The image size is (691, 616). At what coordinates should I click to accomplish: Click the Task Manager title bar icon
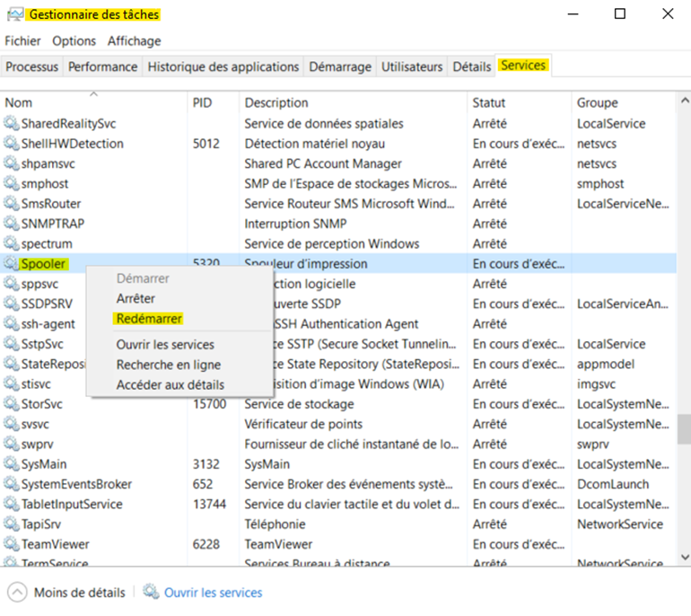13,14
